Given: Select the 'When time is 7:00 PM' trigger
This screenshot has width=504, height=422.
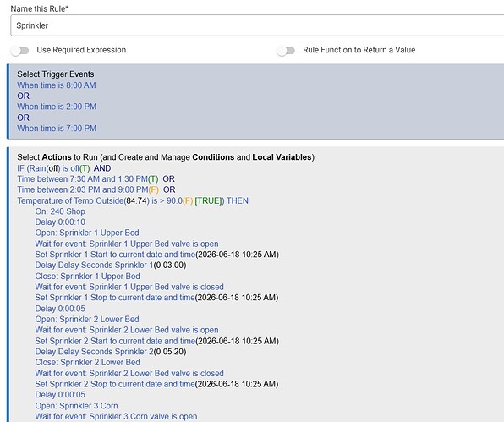Looking at the screenshot, I should tap(57, 129).
